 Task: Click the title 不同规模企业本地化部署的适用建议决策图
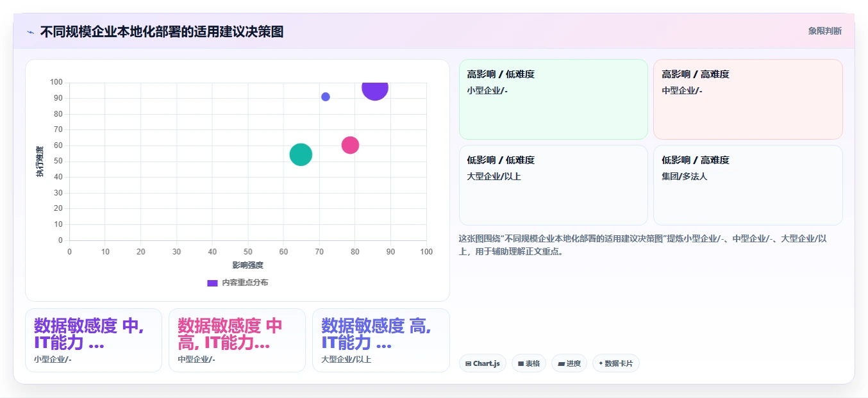click(x=162, y=31)
